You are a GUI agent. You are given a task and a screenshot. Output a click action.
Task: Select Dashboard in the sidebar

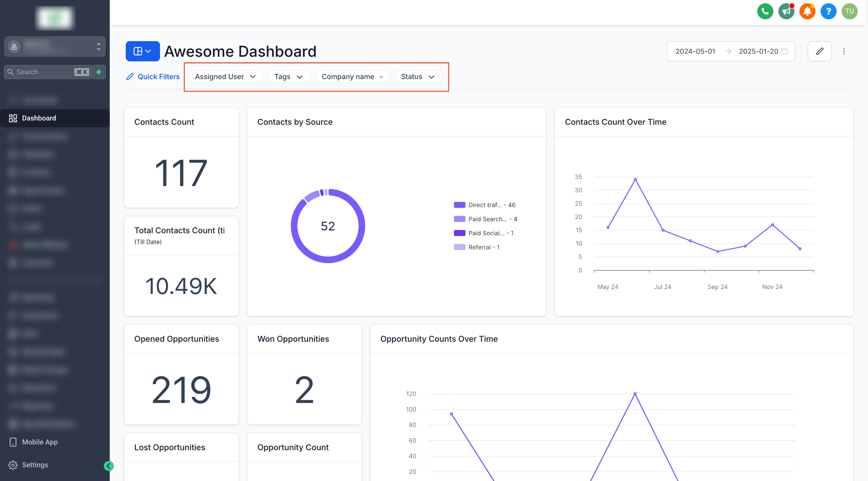tap(39, 118)
